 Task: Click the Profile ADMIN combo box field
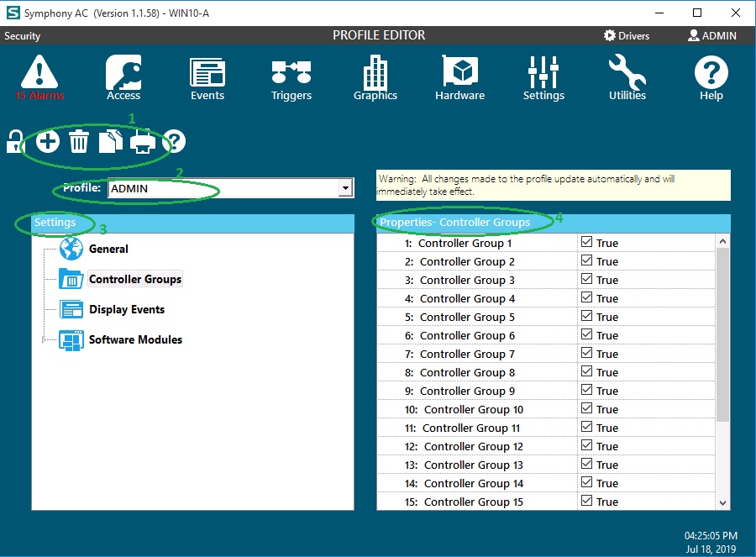(x=231, y=188)
